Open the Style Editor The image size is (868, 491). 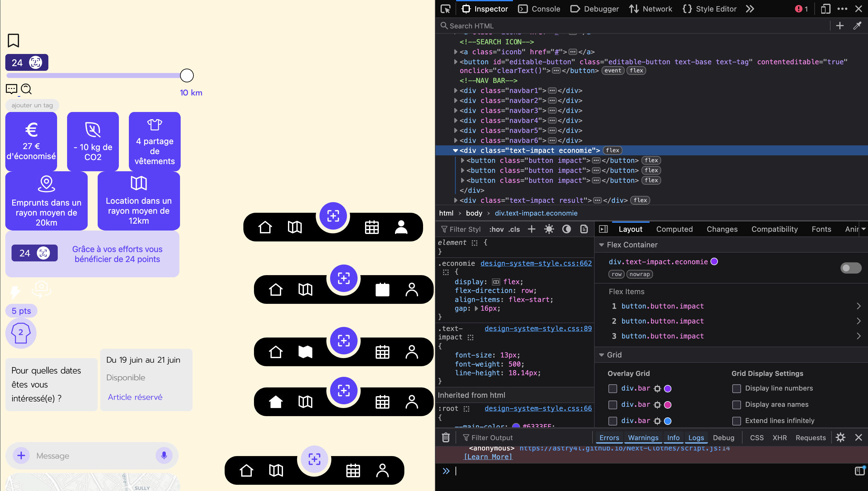point(709,9)
